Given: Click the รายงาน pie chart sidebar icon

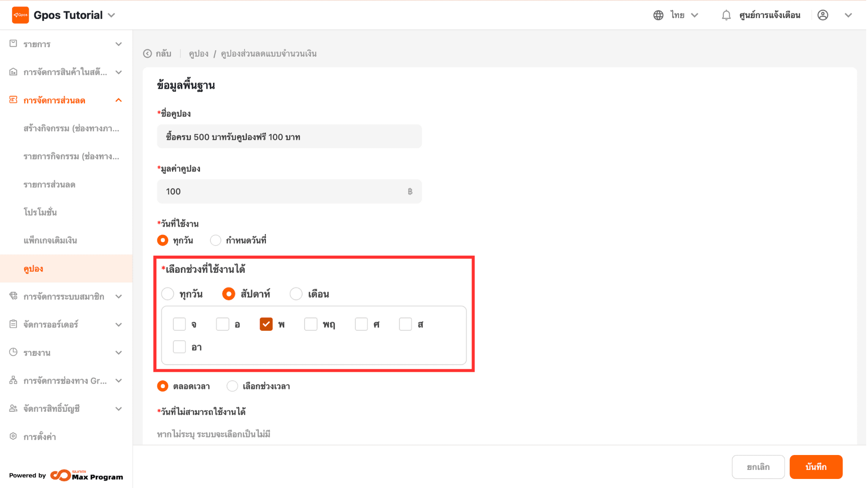Looking at the screenshot, I should [13, 352].
